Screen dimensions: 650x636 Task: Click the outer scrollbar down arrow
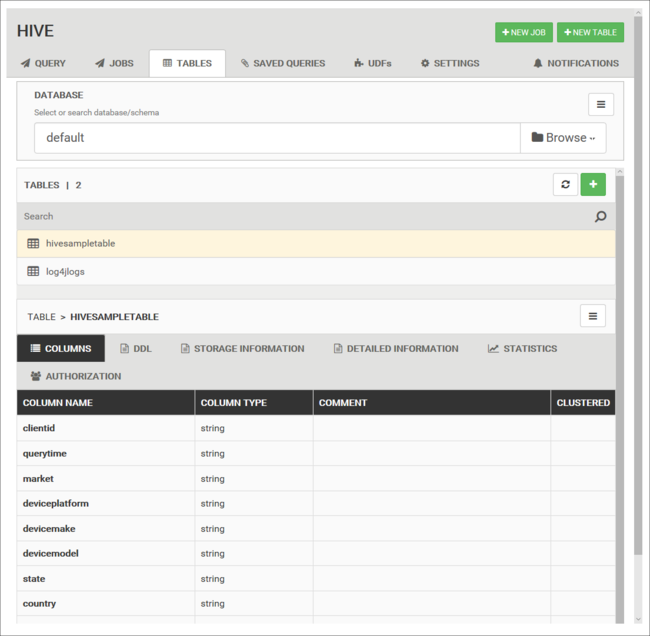coord(638,619)
